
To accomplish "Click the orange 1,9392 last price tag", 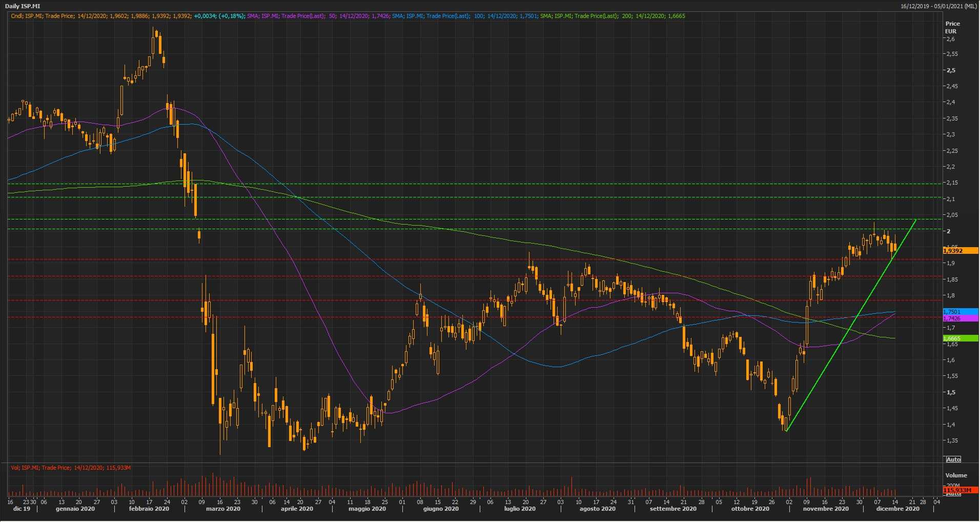I will pos(960,251).
